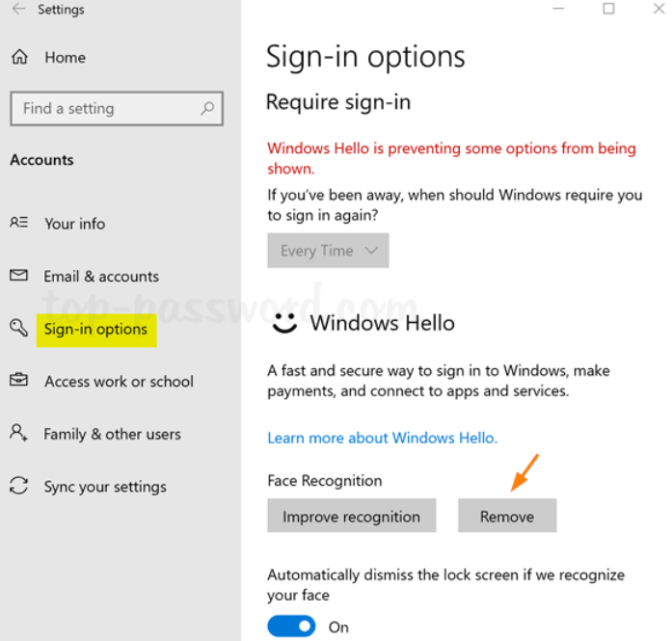Click the Access work or school briefcase icon
The width and height of the screenshot is (672, 641).
click(19, 380)
